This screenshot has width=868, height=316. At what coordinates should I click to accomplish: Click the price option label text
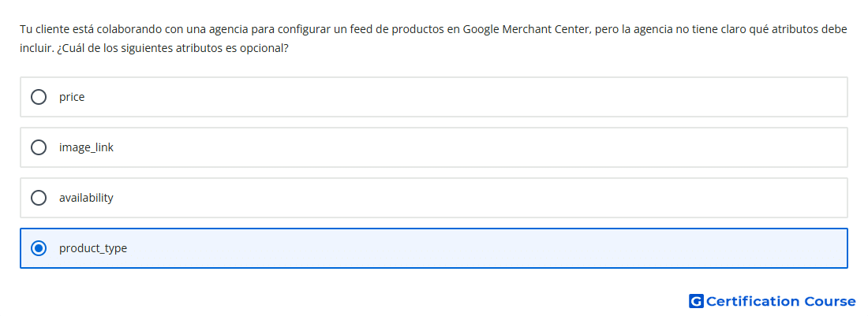tap(72, 97)
